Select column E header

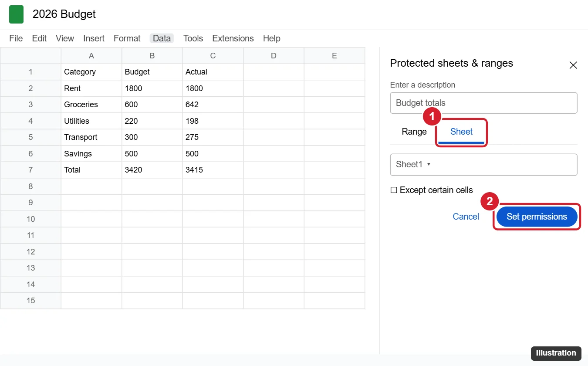click(335, 56)
